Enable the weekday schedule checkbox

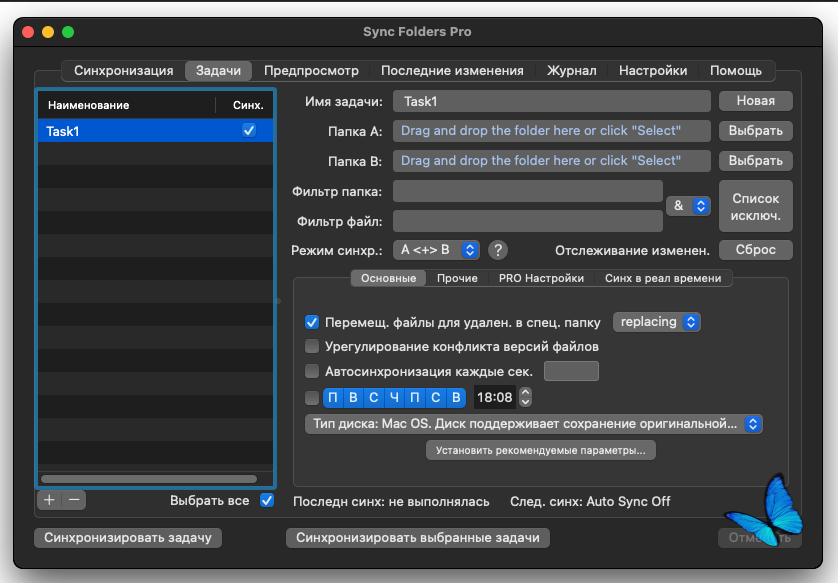point(312,398)
